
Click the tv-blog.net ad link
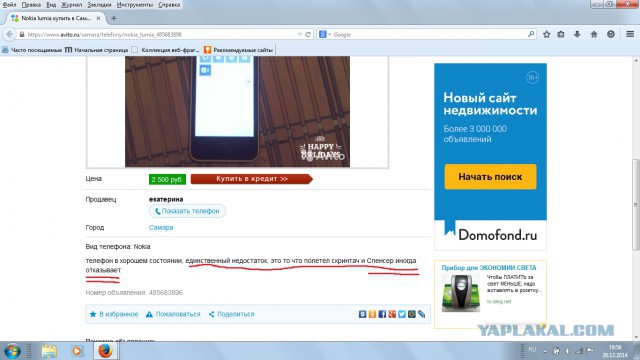(x=499, y=301)
